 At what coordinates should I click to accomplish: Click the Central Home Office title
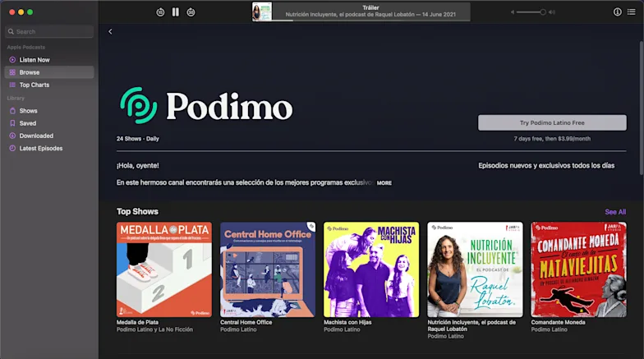point(246,322)
